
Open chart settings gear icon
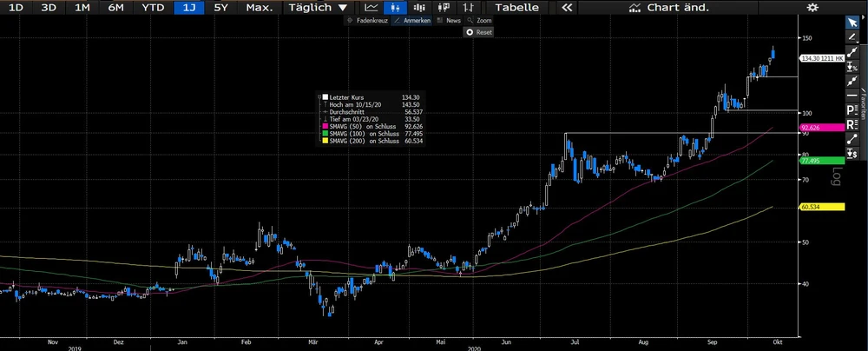point(812,8)
